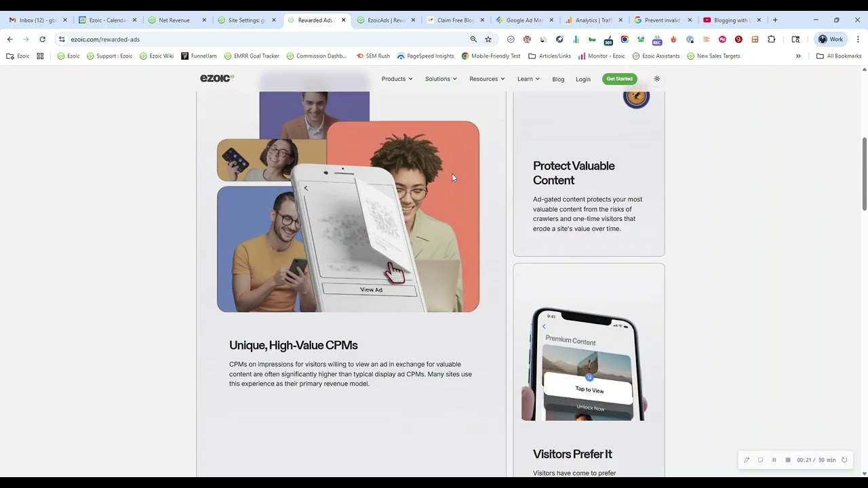Open the Mobile-Friendly Test bookmark
This screenshot has width=868, height=488.
pos(491,56)
